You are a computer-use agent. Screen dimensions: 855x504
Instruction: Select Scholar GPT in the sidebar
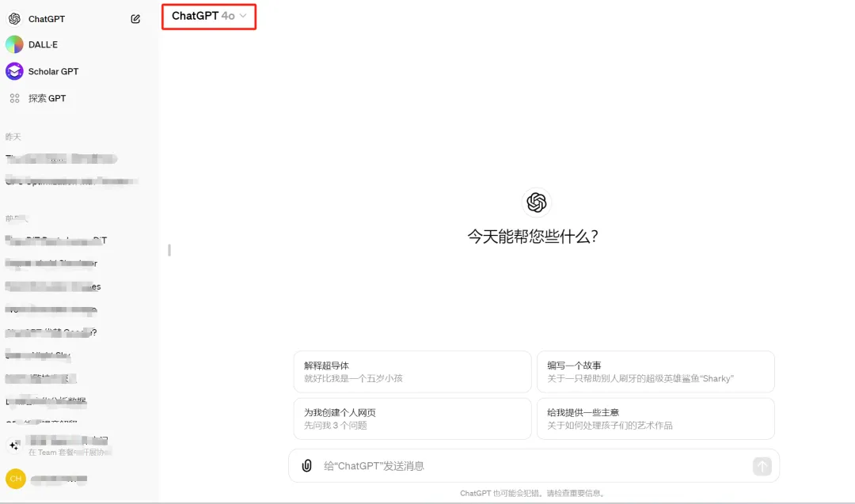tap(51, 71)
